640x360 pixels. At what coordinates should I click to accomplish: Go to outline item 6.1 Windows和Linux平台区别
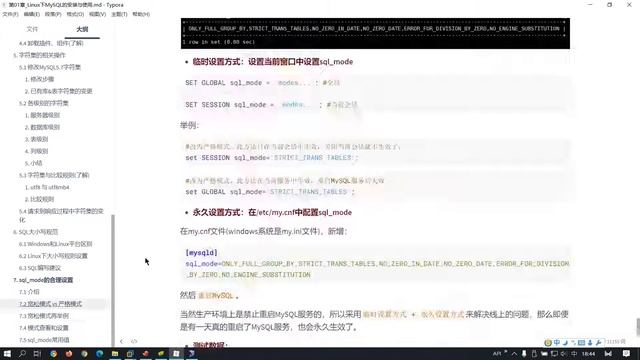[x=56, y=244]
